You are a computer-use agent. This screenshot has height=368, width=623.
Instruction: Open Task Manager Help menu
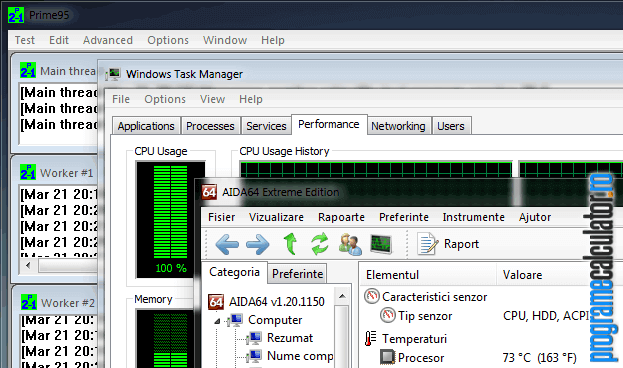[x=251, y=99]
